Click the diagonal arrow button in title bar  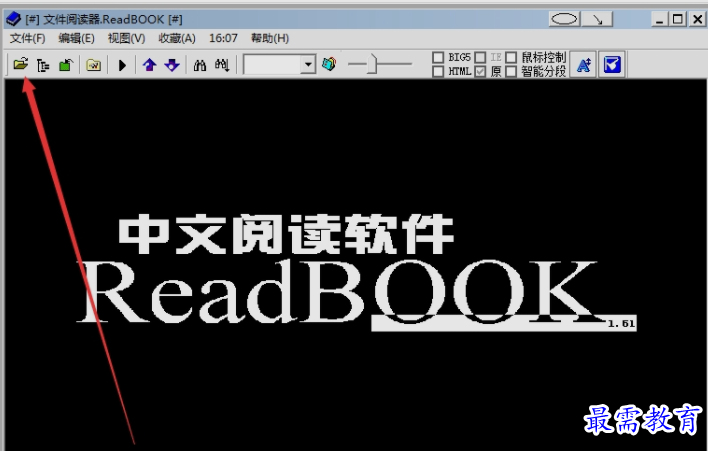[x=597, y=19]
